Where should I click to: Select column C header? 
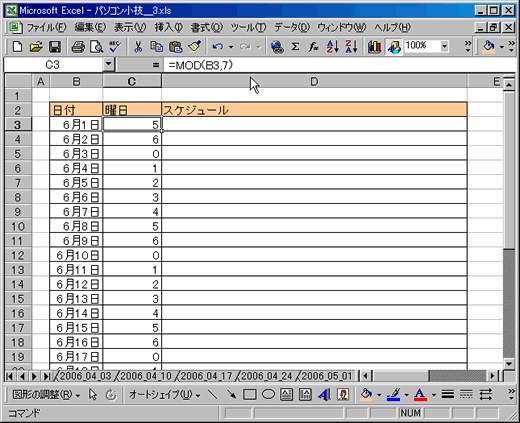coord(132,81)
